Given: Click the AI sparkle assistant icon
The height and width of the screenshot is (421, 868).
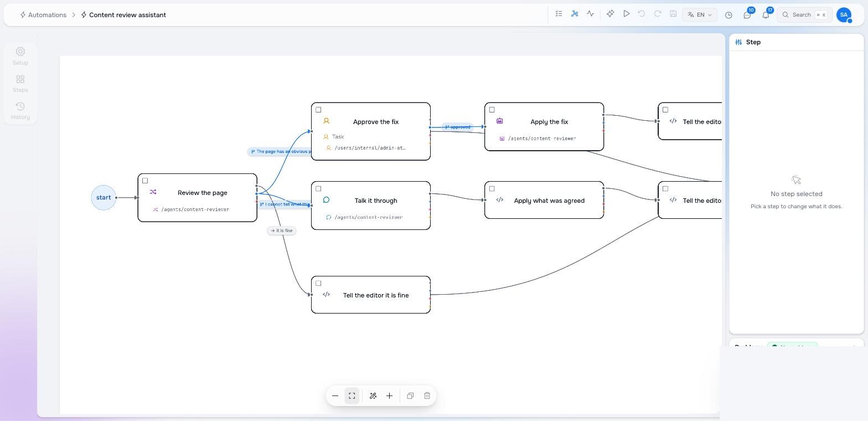Looking at the screenshot, I should (x=610, y=14).
